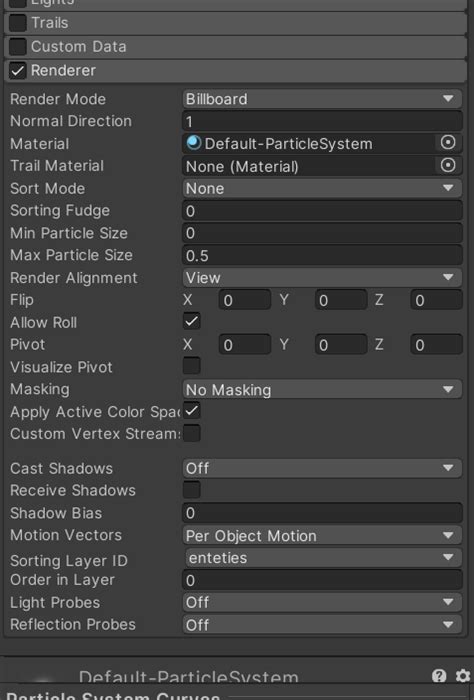Click the Max Particle Size label
Screen dimensions: 474x700
tap(71, 255)
